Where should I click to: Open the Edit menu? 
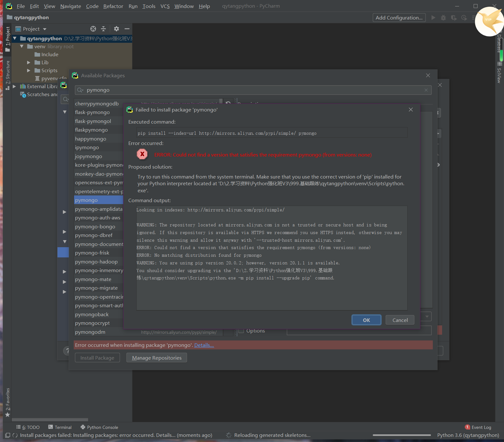34,6
